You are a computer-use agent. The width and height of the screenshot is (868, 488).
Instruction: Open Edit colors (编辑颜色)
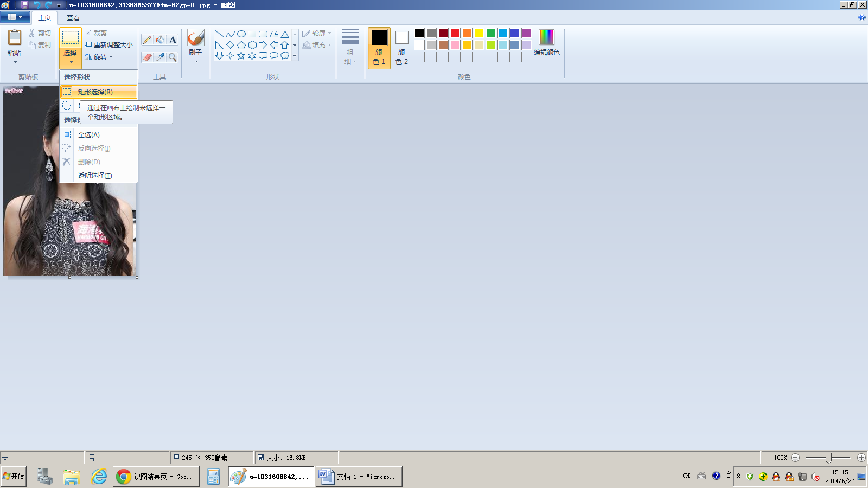click(x=547, y=43)
